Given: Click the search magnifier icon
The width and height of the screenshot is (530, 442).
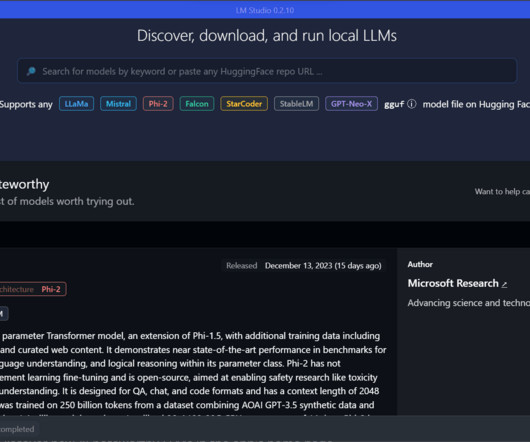Looking at the screenshot, I should click(31, 71).
